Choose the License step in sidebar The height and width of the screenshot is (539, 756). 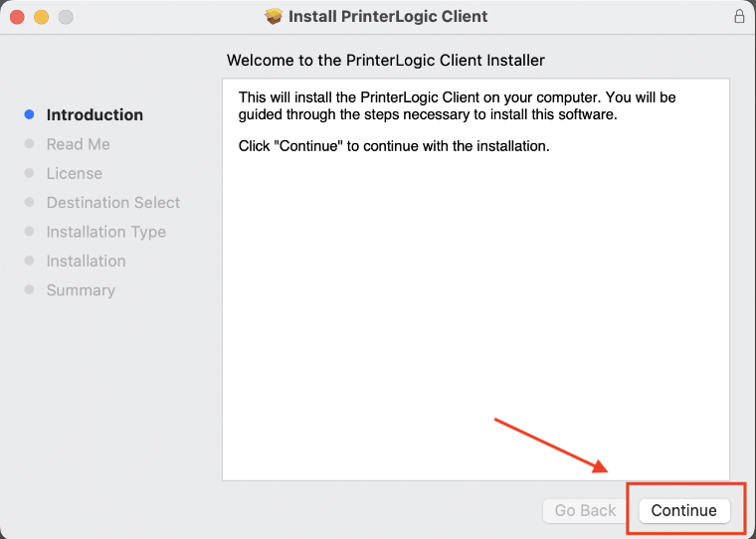74,173
